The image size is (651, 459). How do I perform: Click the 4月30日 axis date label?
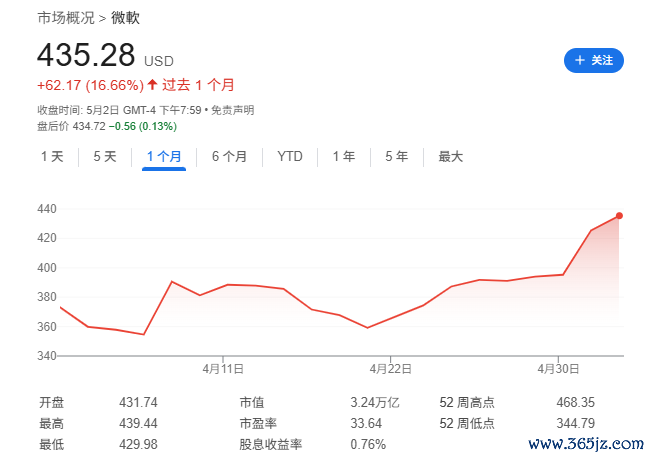click(x=558, y=369)
